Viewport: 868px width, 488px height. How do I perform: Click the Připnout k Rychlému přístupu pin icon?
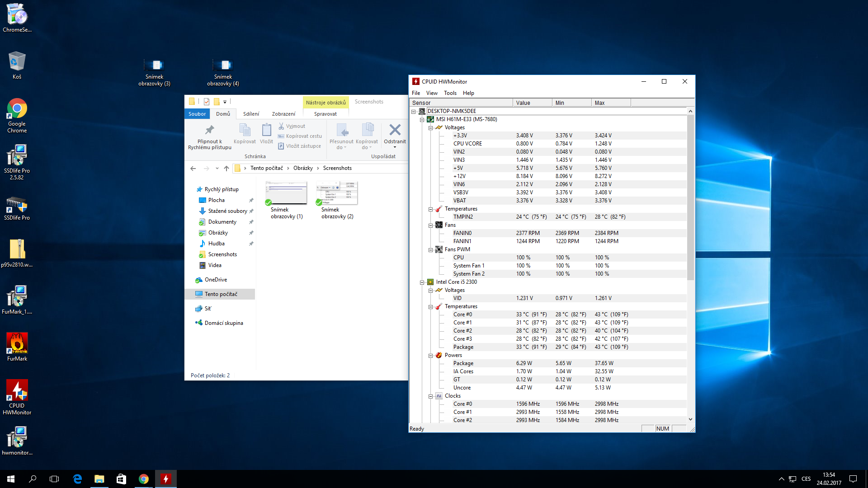[x=209, y=131]
